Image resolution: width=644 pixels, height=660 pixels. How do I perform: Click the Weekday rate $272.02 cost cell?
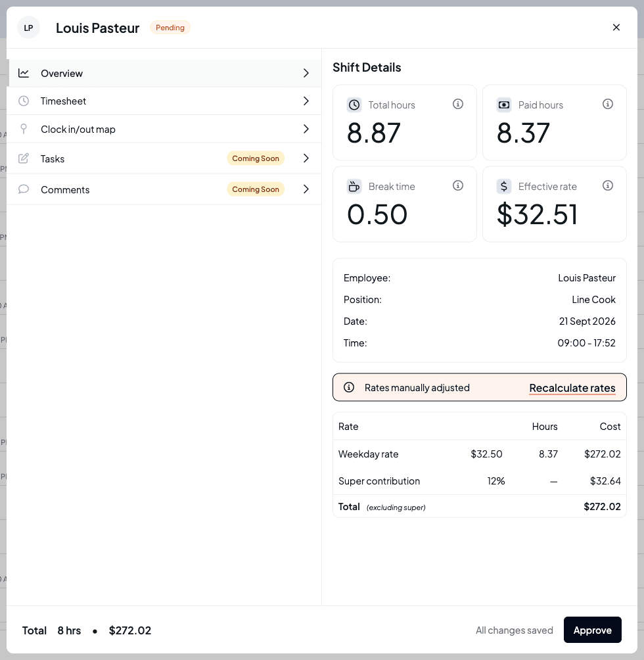pyautogui.click(x=603, y=454)
